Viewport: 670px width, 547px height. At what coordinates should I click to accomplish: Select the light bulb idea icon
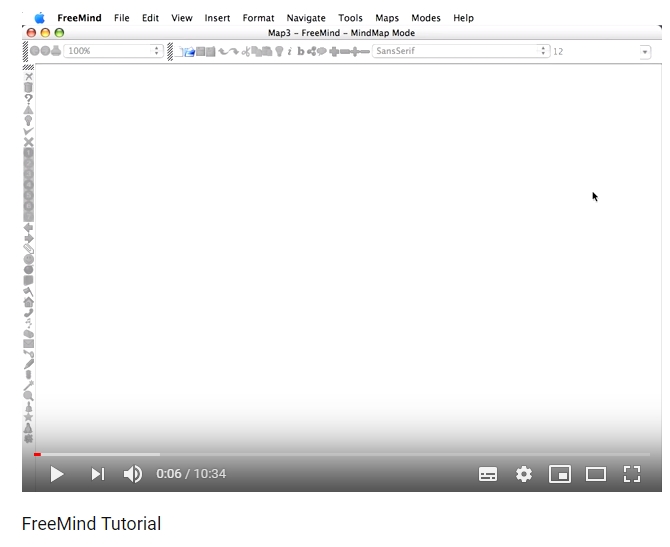tap(28, 120)
